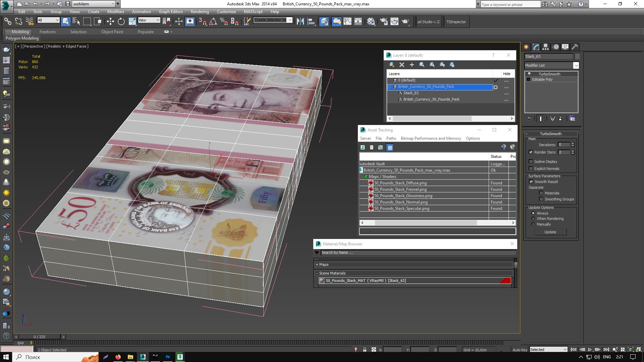
Task: Activate the Select Object tool
Action: (x=65, y=22)
